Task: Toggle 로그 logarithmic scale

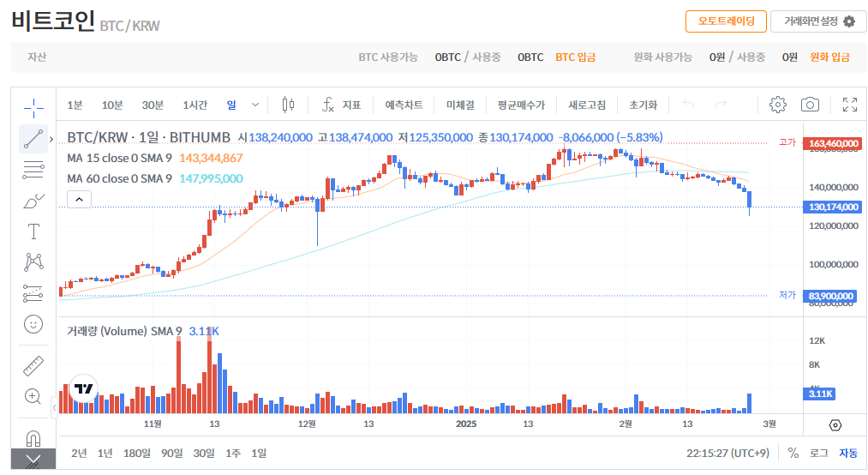Action: 819,453
